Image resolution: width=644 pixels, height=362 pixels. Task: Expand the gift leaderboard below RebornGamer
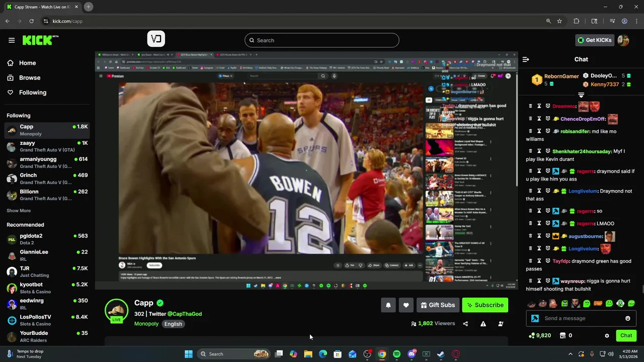tap(581, 95)
